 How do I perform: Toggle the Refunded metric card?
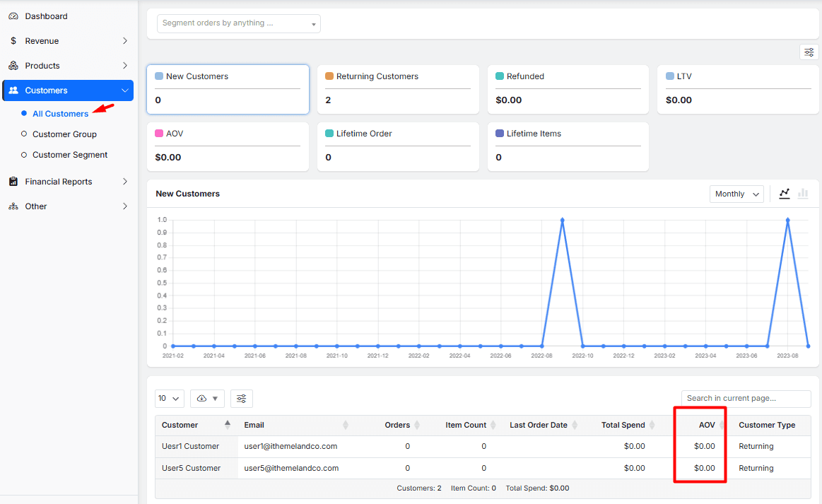coord(568,89)
